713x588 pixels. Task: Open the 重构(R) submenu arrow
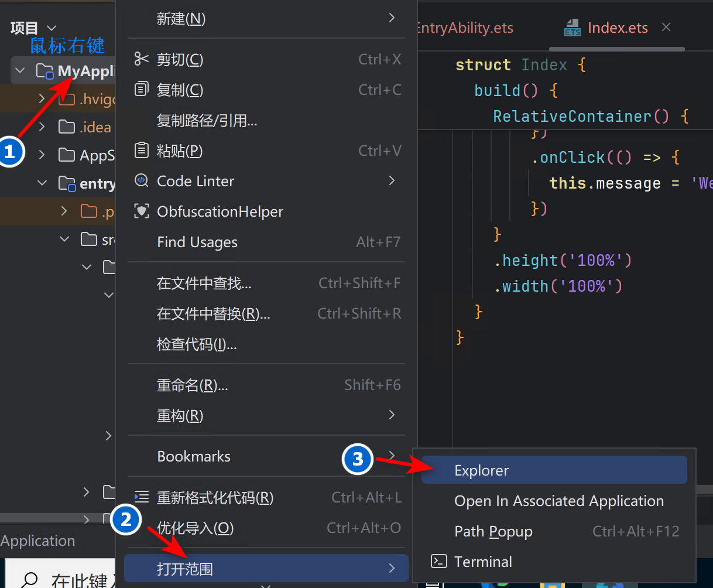coord(392,415)
